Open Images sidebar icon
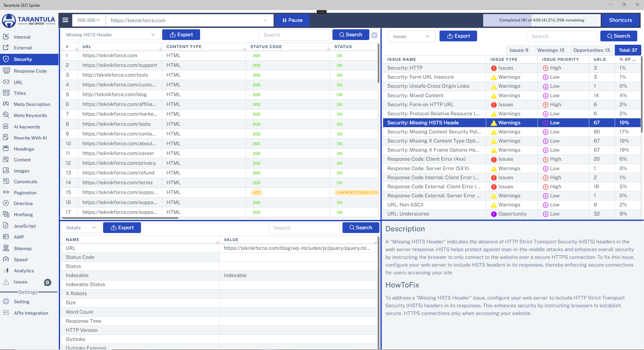Image resolution: width=644 pixels, height=350 pixels. (6, 171)
